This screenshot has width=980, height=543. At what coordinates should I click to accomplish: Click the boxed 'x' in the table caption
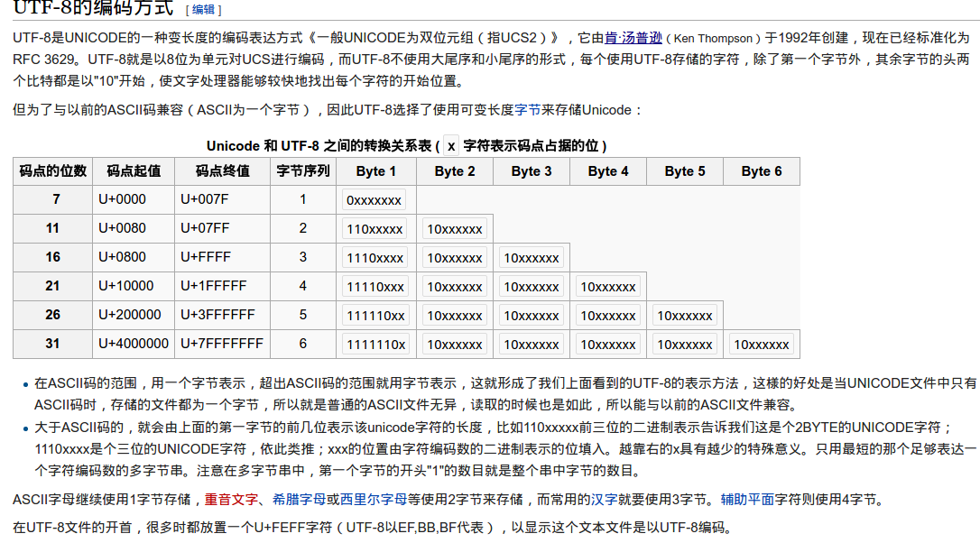451,146
